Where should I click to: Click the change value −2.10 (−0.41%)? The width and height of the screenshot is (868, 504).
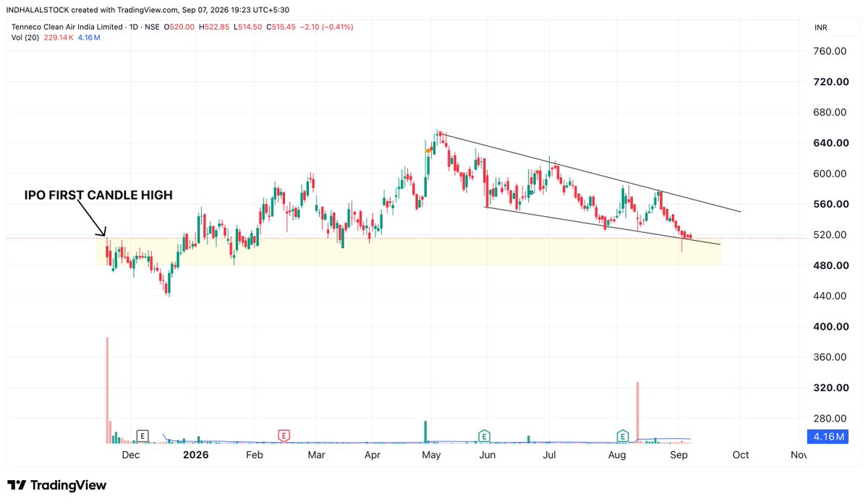(x=327, y=27)
